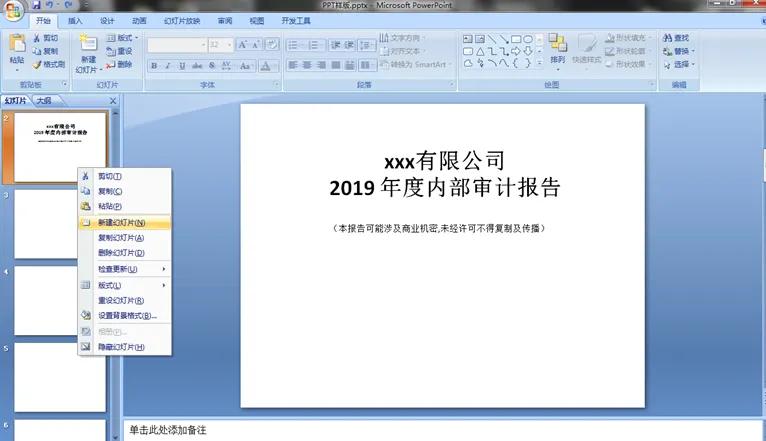
Task: Select the right arrow shape
Action: tap(516, 51)
